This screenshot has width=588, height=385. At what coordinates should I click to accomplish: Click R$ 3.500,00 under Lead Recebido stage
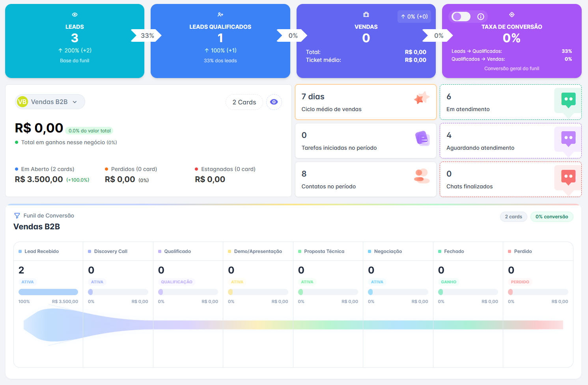pos(65,301)
